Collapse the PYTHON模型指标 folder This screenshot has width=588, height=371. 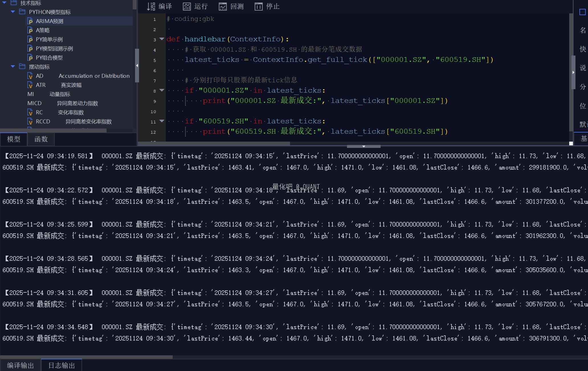point(13,12)
